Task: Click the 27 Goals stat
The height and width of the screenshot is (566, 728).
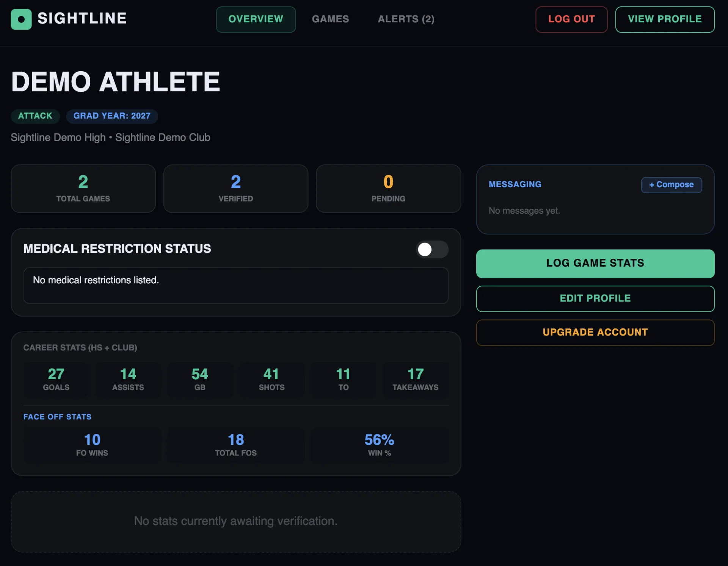Action: pyautogui.click(x=56, y=379)
